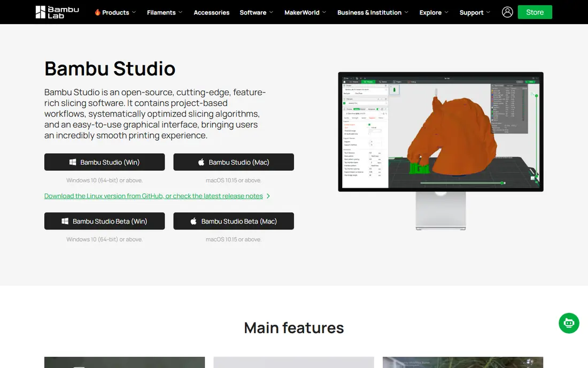This screenshot has height=368, width=588.
Task: Click Windows 10 note under Bambu Studio (Win)
Action: tap(104, 180)
